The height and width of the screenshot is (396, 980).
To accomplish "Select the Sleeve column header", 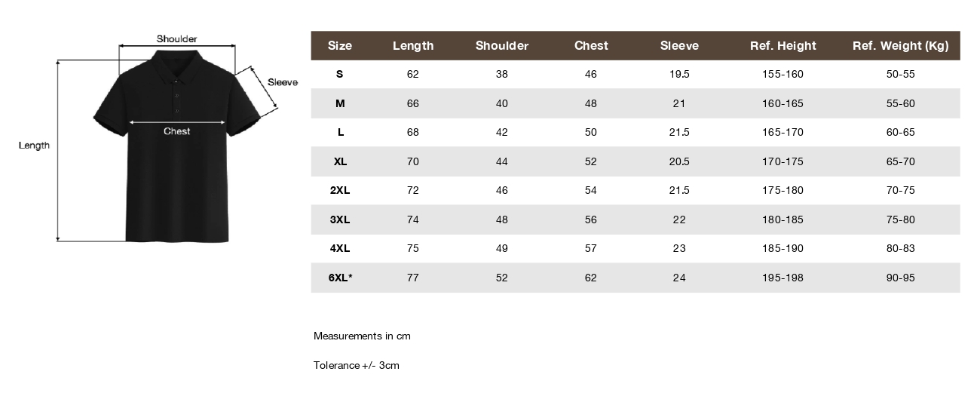I will tap(679, 46).
